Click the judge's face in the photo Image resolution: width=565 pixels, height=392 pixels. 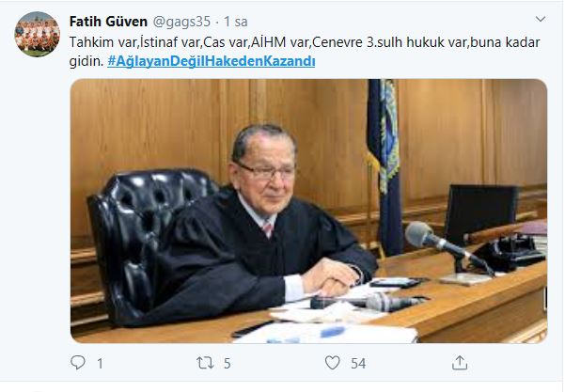click(x=267, y=175)
